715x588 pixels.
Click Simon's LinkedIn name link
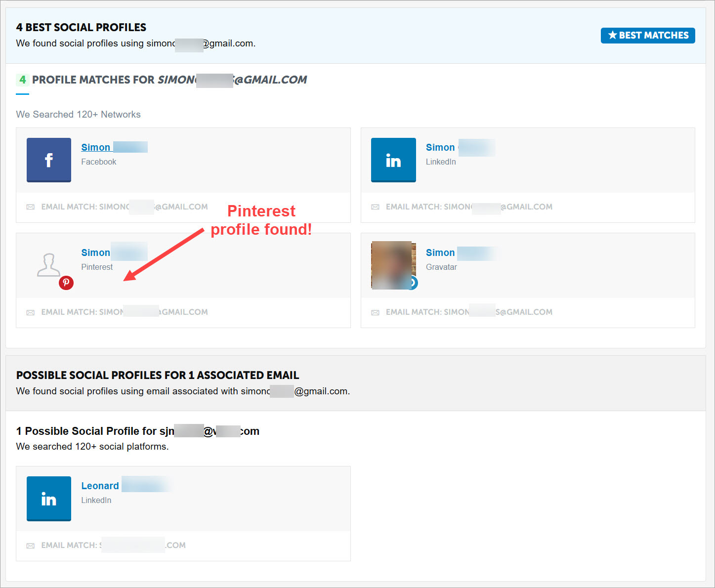[440, 147]
